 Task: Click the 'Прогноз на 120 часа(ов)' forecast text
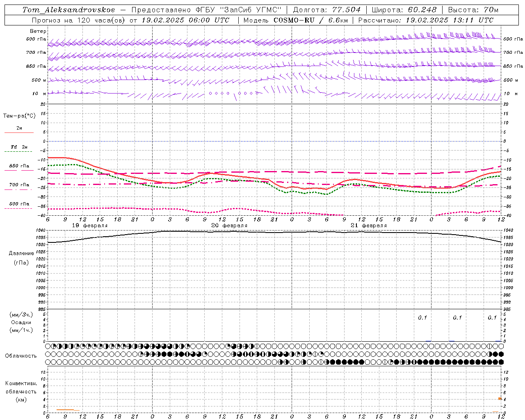pyautogui.click(x=78, y=20)
